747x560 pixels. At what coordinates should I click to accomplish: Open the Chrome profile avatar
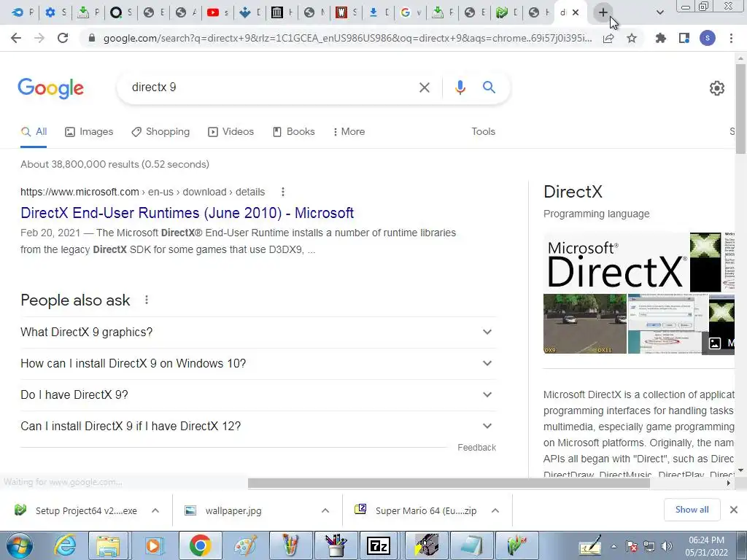point(708,38)
